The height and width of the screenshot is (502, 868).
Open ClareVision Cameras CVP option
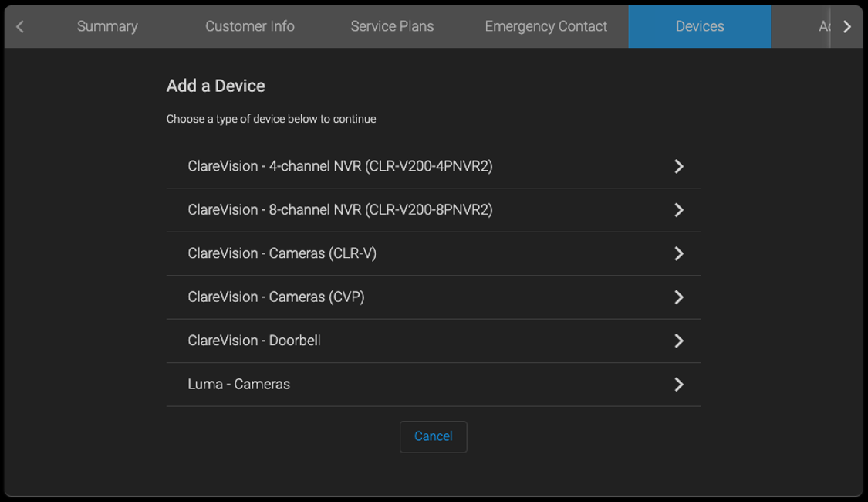pyautogui.click(x=432, y=297)
